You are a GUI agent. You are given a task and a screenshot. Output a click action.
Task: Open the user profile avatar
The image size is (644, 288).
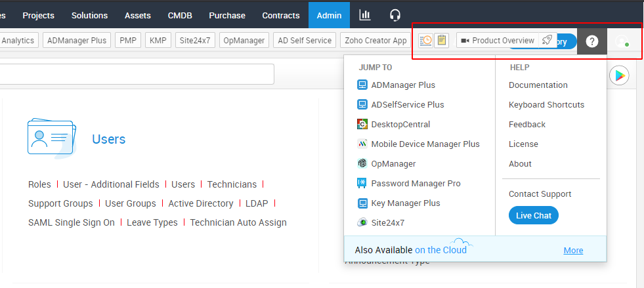(x=622, y=41)
